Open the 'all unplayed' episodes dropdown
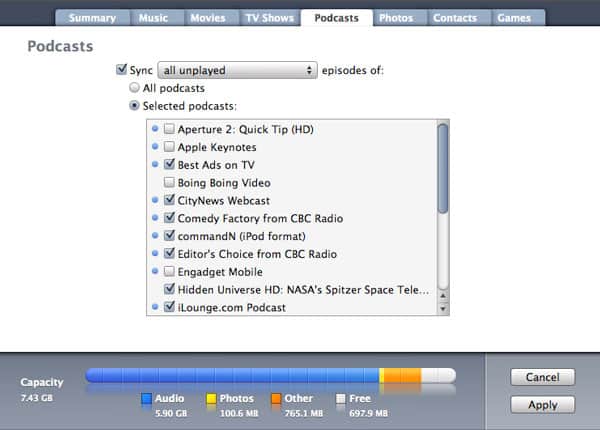 point(237,70)
